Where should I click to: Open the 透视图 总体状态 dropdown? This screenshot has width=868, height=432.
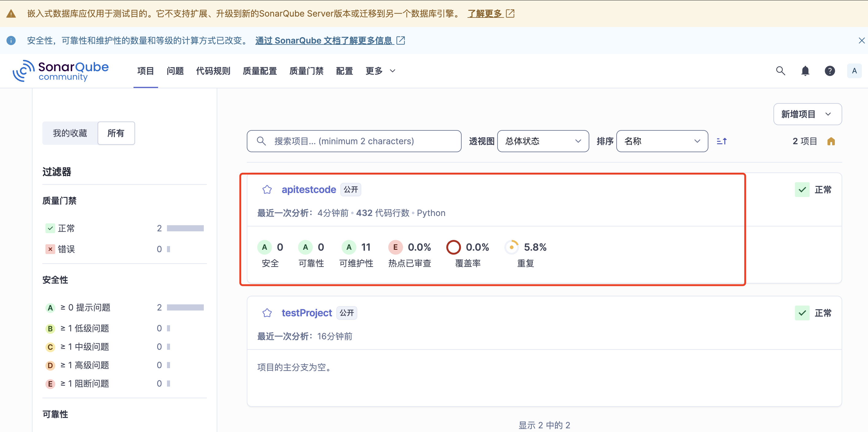(x=543, y=141)
